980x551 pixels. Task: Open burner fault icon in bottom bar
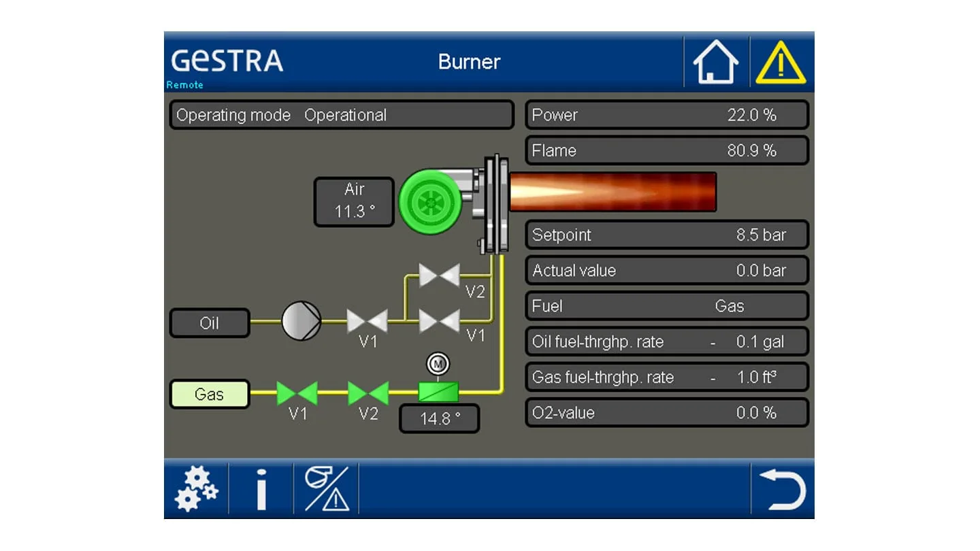[x=326, y=488]
